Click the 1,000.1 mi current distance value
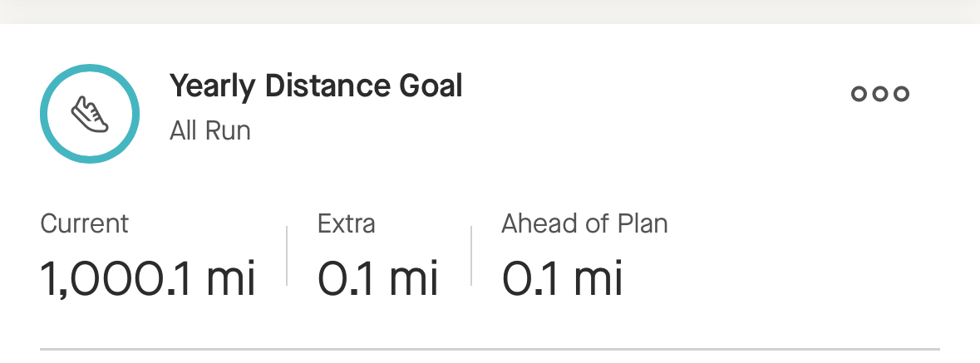This screenshot has height=363, width=980. (x=148, y=277)
